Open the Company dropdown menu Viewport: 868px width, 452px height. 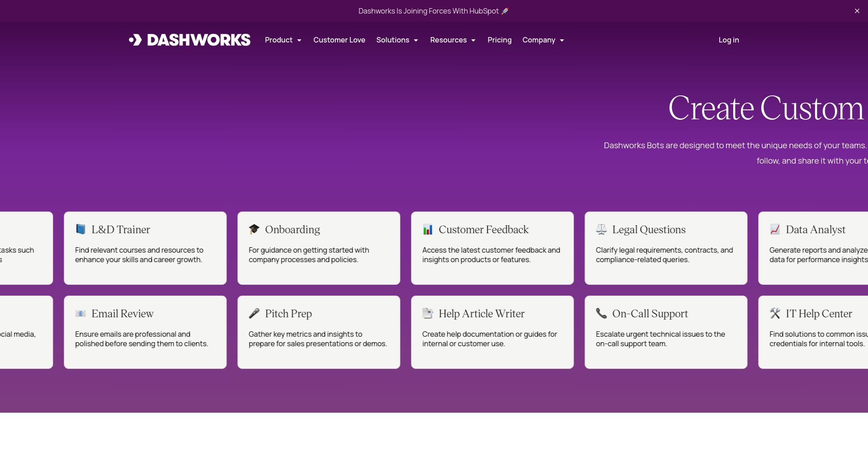coord(543,40)
